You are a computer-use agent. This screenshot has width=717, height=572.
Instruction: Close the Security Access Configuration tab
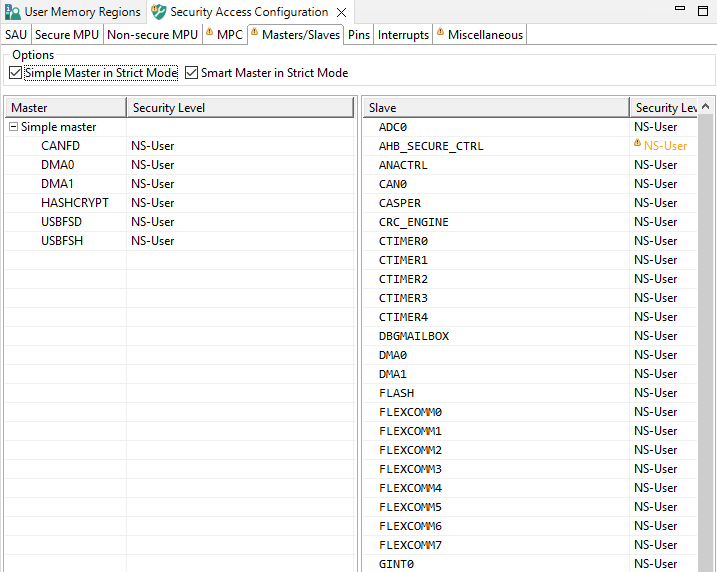pos(341,13)
